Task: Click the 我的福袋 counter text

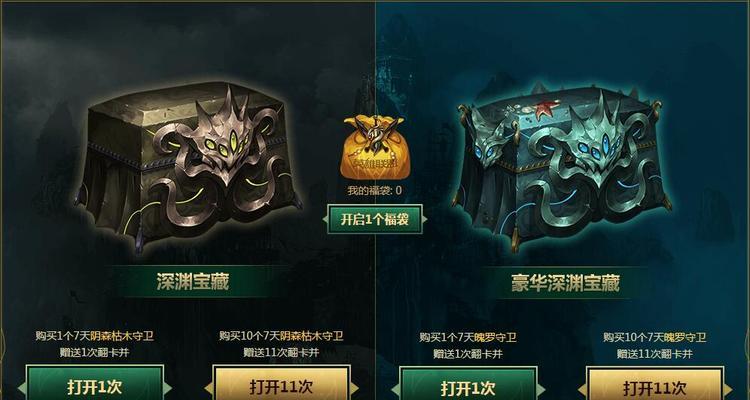Action: coord(375,190)
